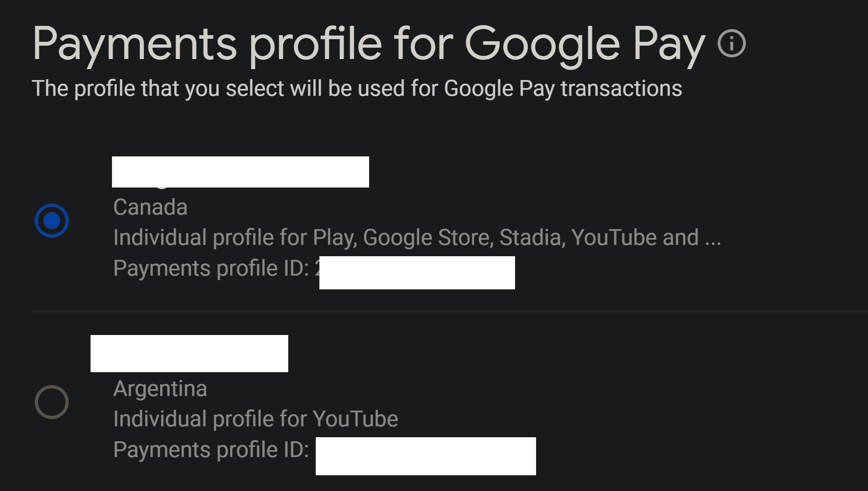Click the Canada country label

pos(150,207)
